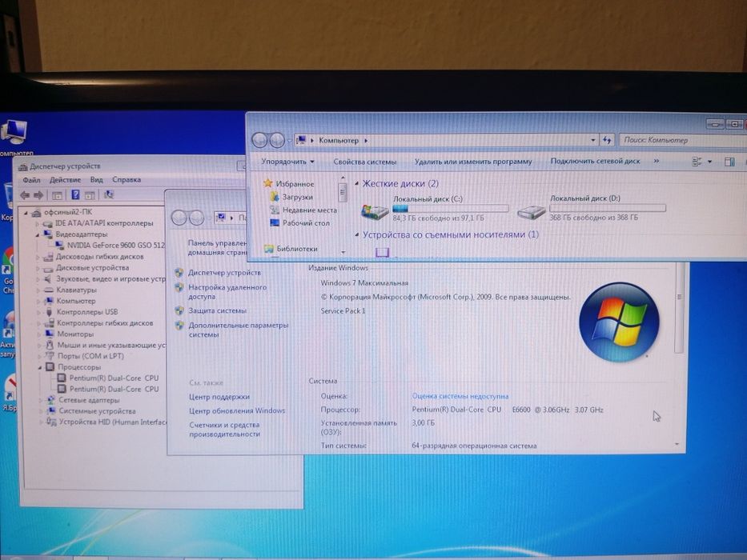Click Удалить или изменить программу button

pos(473,162)
